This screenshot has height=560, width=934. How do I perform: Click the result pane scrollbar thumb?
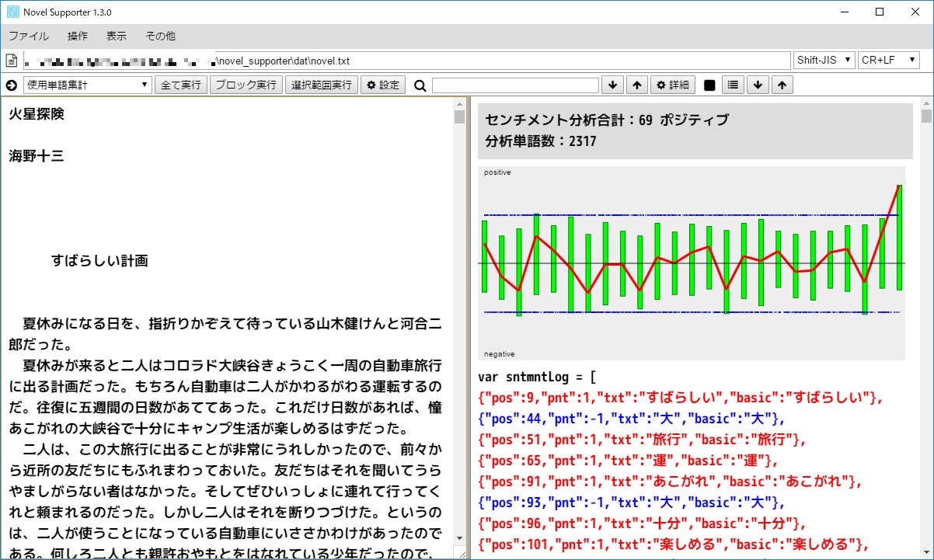coord(926,117)
